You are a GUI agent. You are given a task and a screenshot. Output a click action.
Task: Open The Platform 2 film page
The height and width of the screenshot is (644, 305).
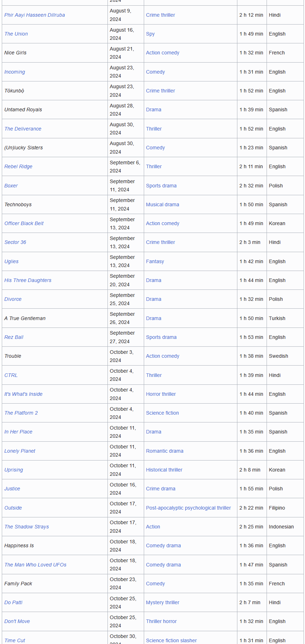pyautogui.click(x=21, y=413)
